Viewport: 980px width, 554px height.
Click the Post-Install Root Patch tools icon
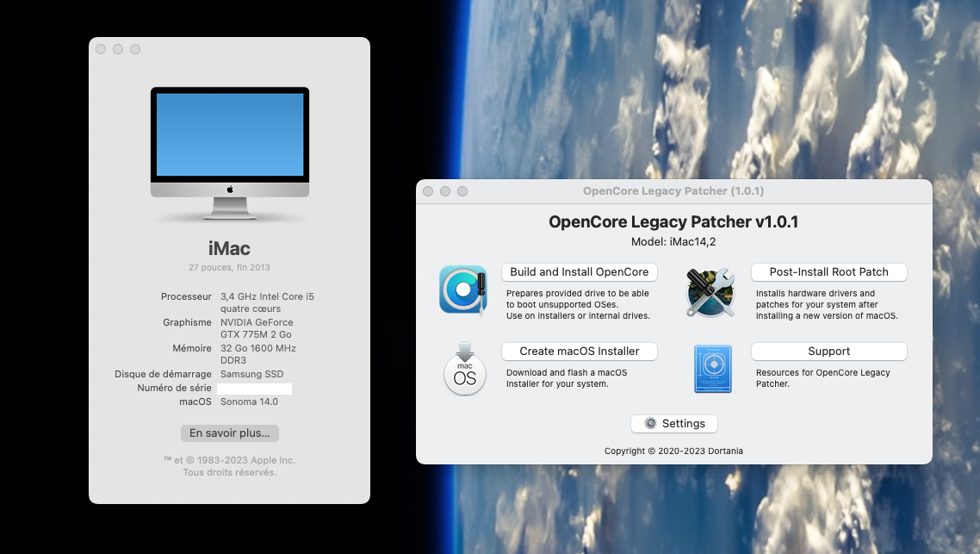click(x=710, y=292)
